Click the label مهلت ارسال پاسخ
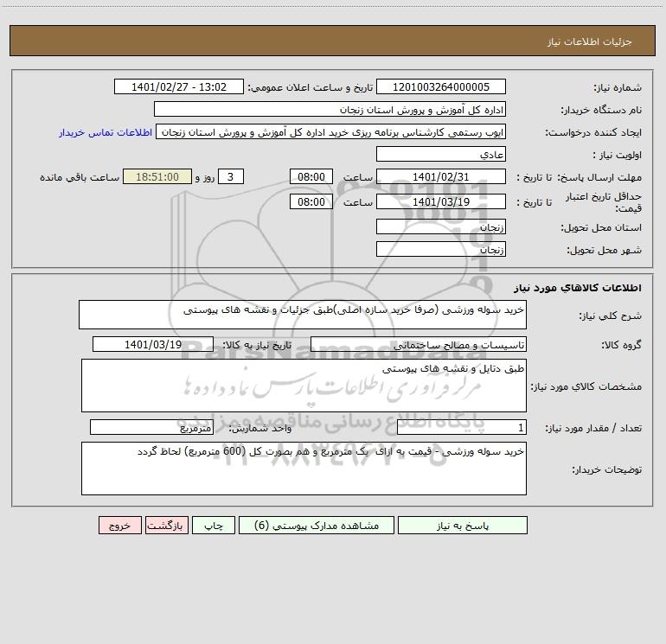 599,177
